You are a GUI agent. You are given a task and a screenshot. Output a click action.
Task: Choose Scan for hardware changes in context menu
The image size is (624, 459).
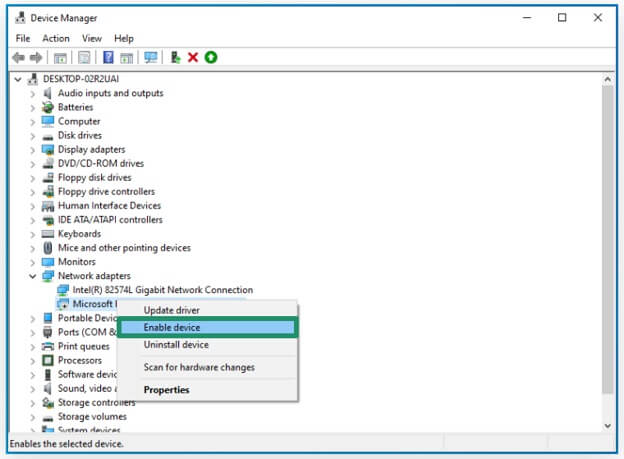(x=207, y=367)
